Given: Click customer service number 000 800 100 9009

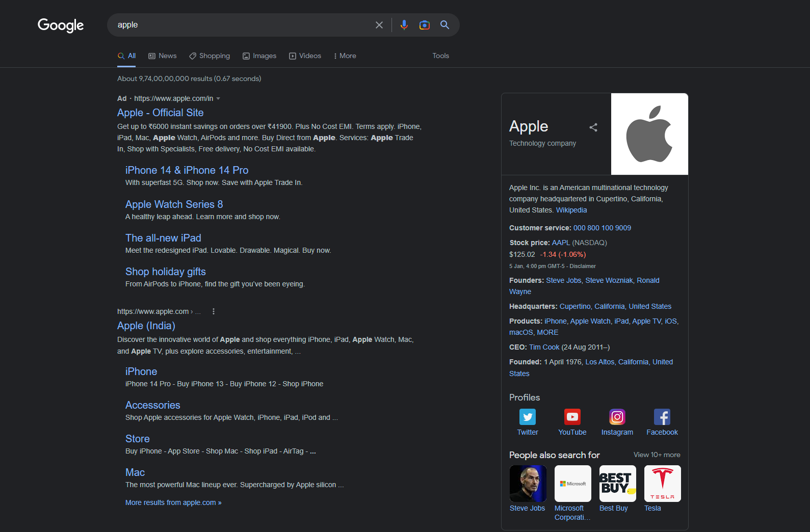Looking at the screenshot, I should click(602, 228).
